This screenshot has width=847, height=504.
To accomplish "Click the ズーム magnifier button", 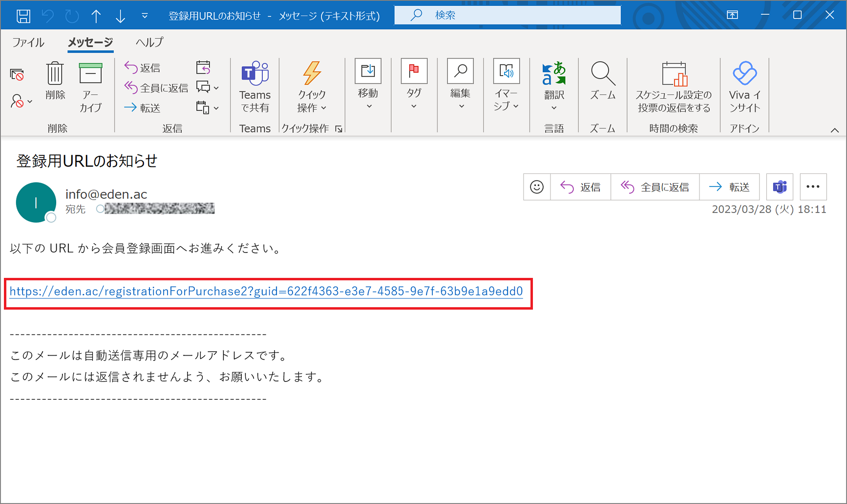I will [603, 81].
